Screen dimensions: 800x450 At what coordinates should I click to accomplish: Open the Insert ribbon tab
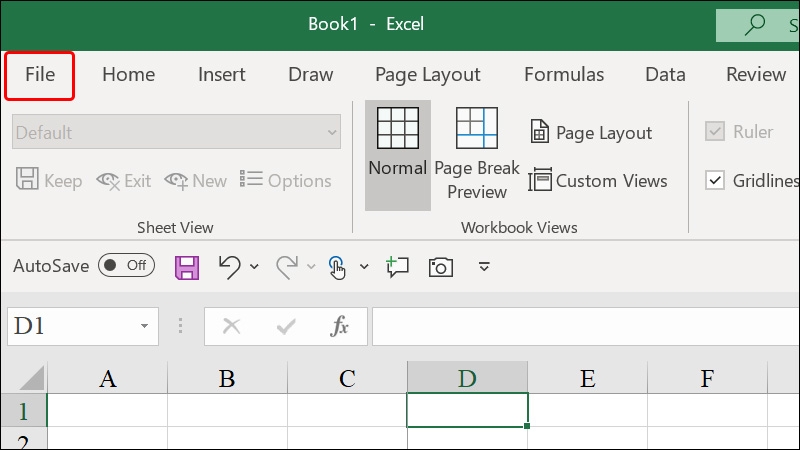(221, 75)
